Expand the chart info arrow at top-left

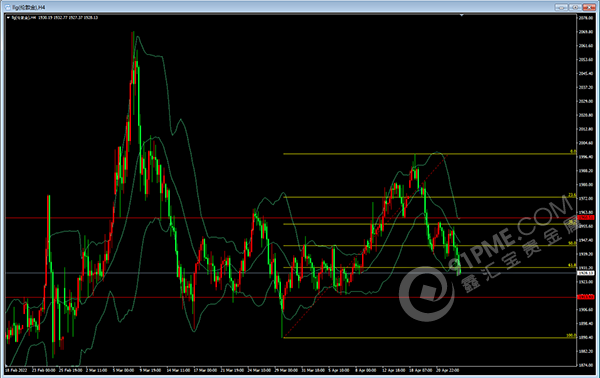pos(8,18)
